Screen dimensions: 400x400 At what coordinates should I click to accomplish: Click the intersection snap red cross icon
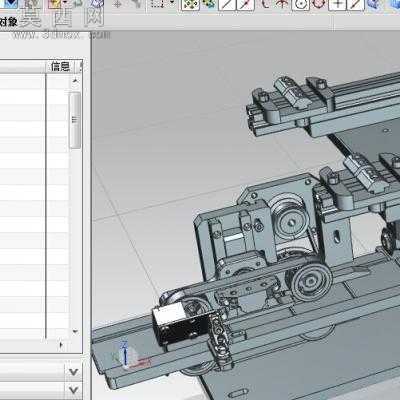point(282,4)
